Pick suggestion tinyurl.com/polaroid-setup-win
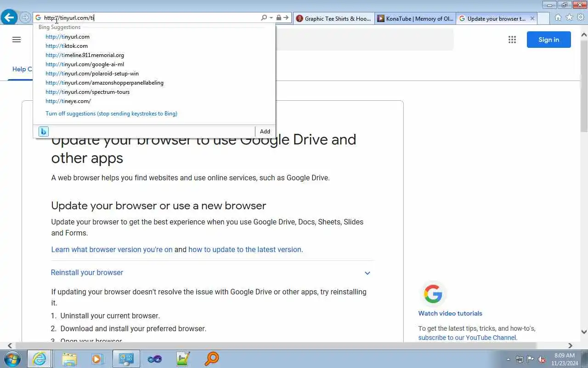Screen dimensions: 588x368 coord(92,74)
